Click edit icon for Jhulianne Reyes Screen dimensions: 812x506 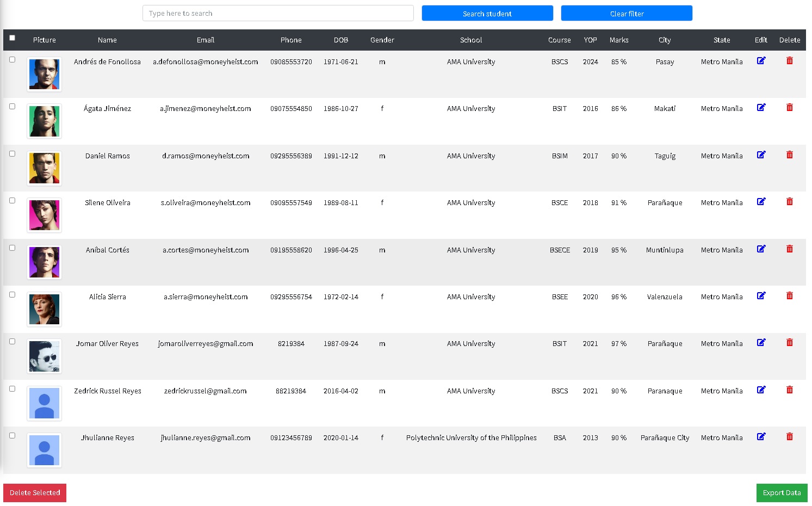pyautogui.click(x=761, y=437)
